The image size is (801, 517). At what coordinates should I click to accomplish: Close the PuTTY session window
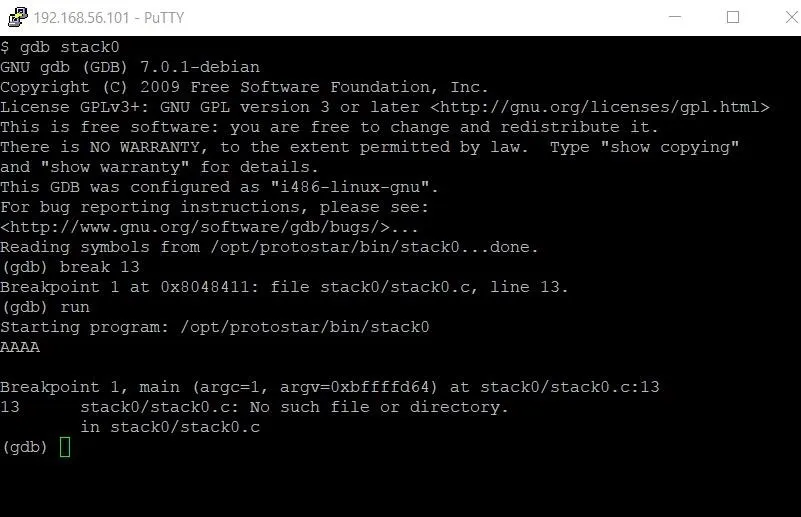pos(791,17)
